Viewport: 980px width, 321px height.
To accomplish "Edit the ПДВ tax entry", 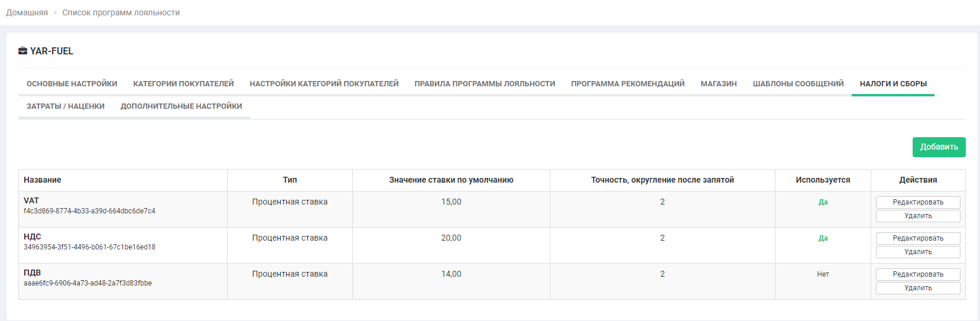I will coord(918,274).
